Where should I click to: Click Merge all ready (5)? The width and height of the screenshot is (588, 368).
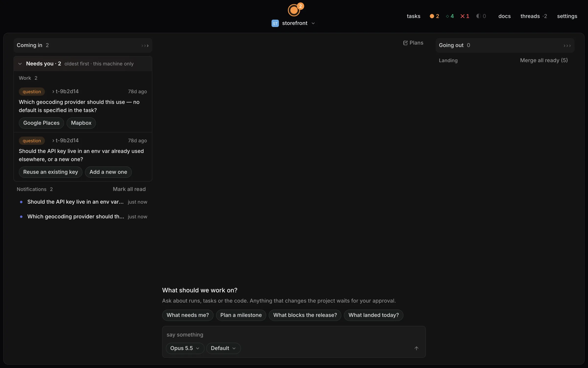[x=544, y=60]
